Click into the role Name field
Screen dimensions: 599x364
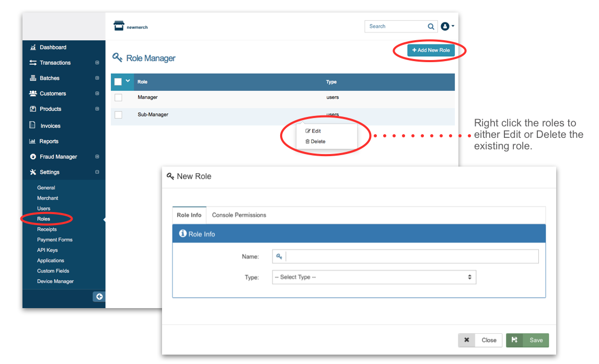pyautogui.click(x=411, y=256)
